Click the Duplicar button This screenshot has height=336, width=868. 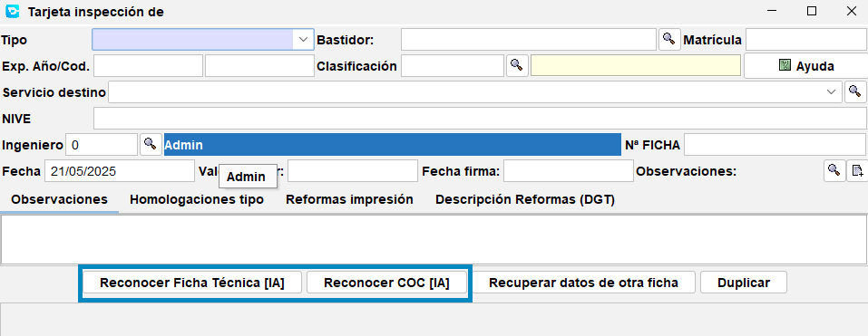tap(744, 283)
